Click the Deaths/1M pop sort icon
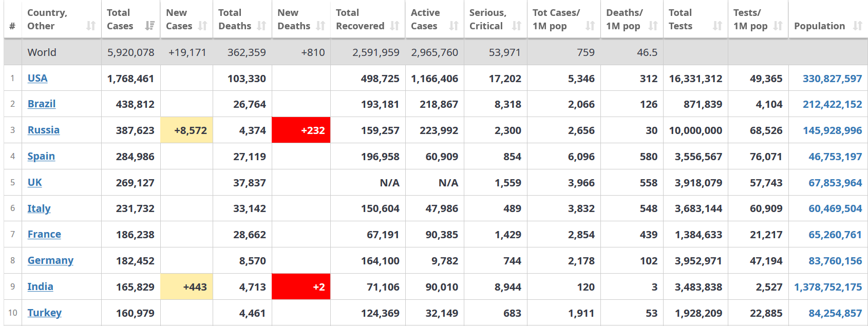Image resolution: width=868 pixels, height=326 pixels. (x=653, y=26)
